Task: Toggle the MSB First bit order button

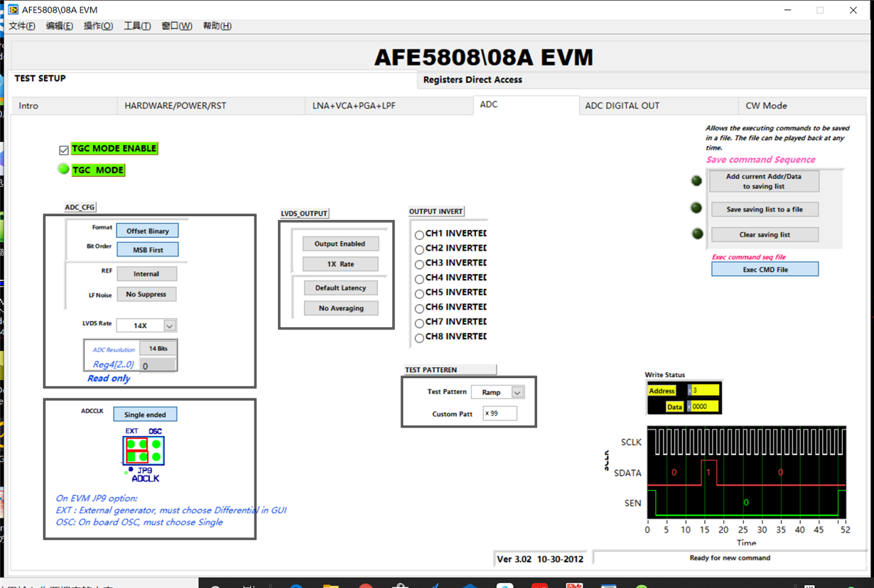Action: point(147,250)
